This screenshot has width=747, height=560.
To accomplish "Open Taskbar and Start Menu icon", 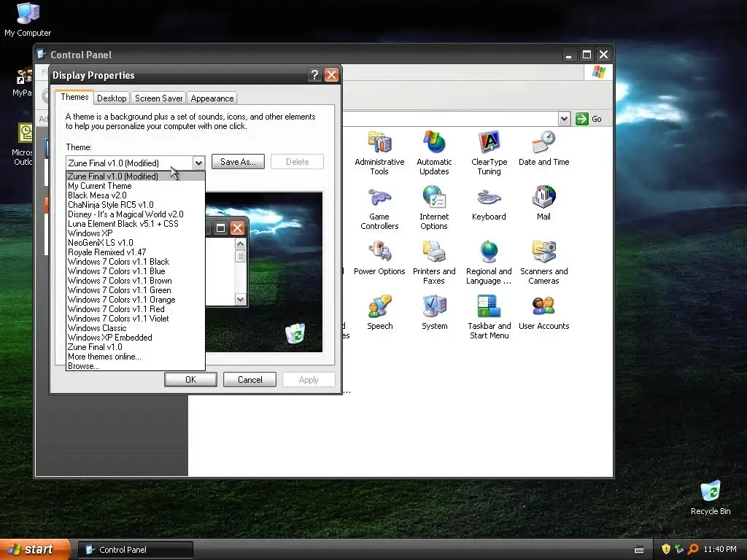I will pos(489,316).
